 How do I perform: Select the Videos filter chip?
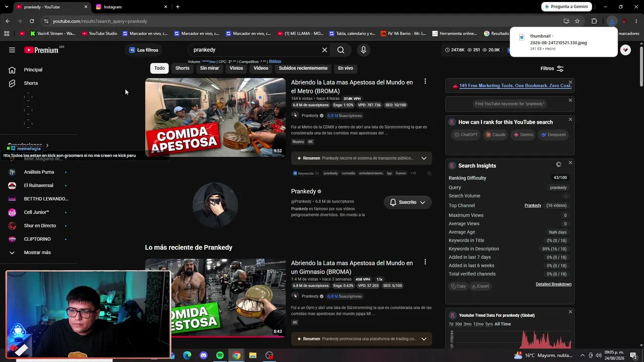(261, 68)
